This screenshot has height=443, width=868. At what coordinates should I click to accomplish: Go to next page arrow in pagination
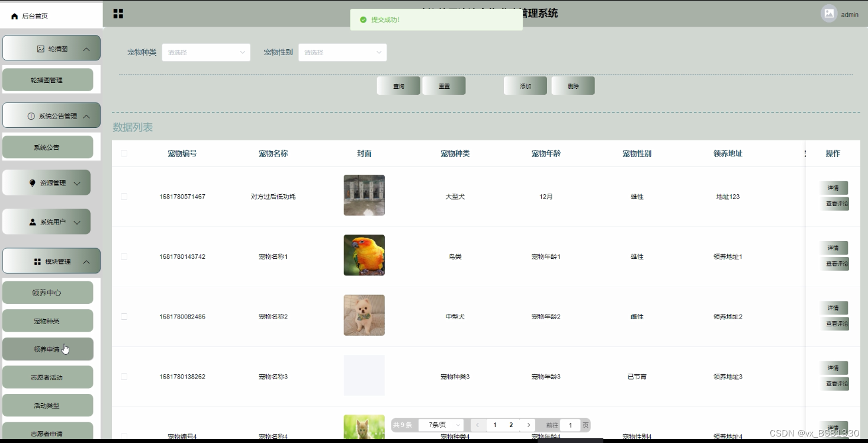[x=528, y=425]
